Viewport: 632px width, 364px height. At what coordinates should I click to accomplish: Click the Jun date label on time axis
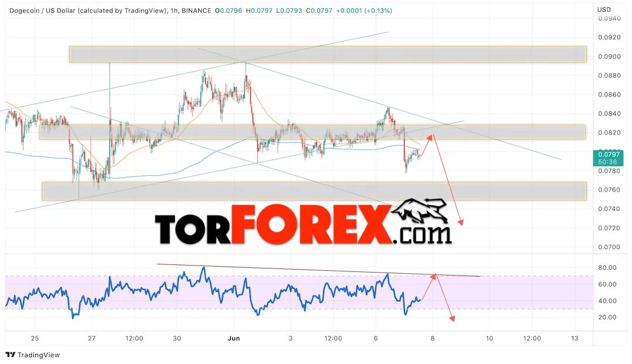tap(234, 338)
